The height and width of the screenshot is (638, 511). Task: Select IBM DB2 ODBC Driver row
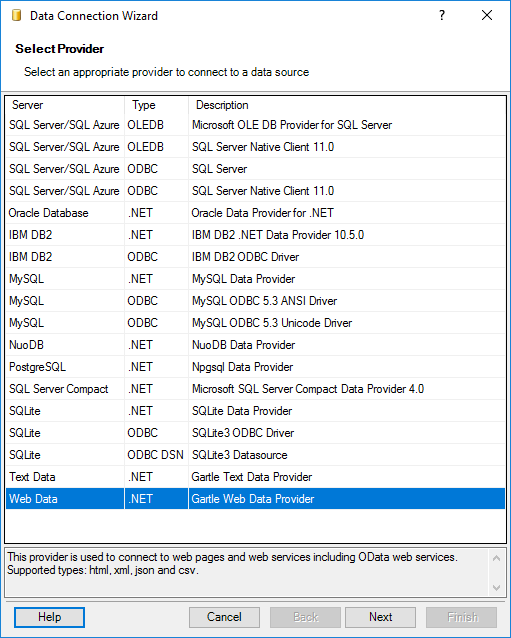click(256, 257)
